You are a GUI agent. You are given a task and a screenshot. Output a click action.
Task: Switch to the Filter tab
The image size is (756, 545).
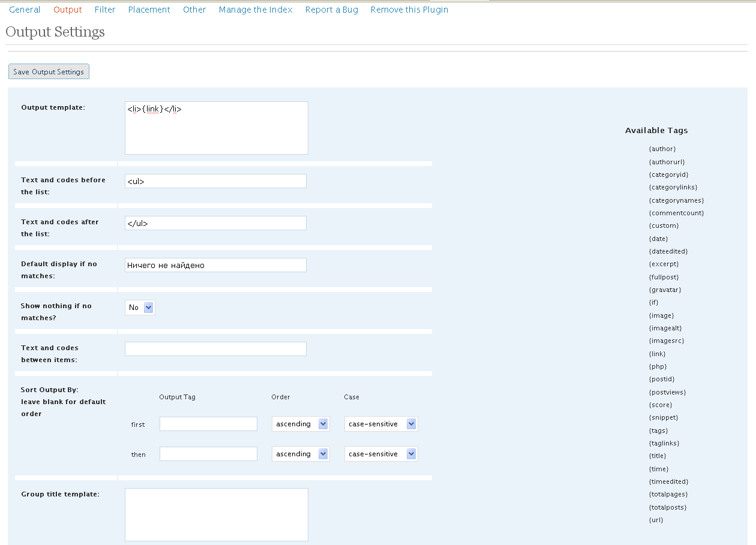[105, 10]
